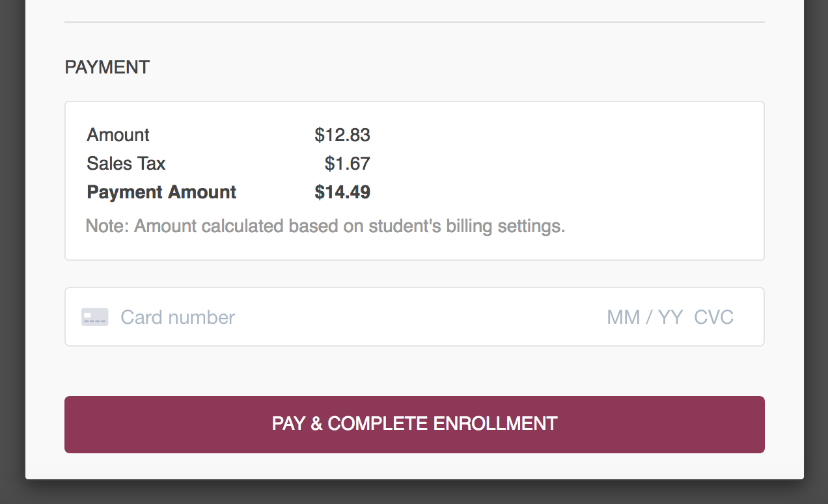Click the $12.83 amount value

click(342, 135)
